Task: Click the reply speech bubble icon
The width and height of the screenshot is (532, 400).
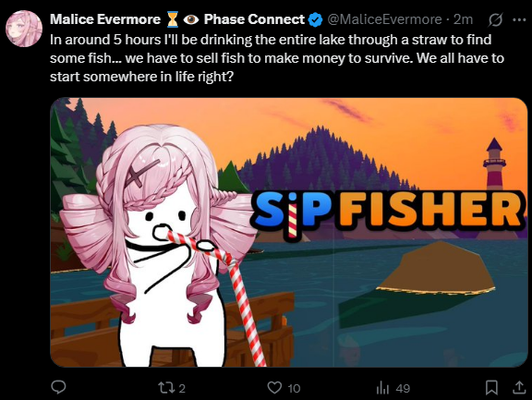Action: coord(58,387)
